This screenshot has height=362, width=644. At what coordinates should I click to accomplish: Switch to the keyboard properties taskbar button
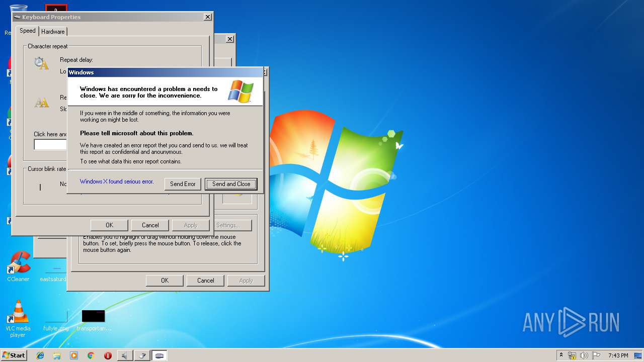159,355
